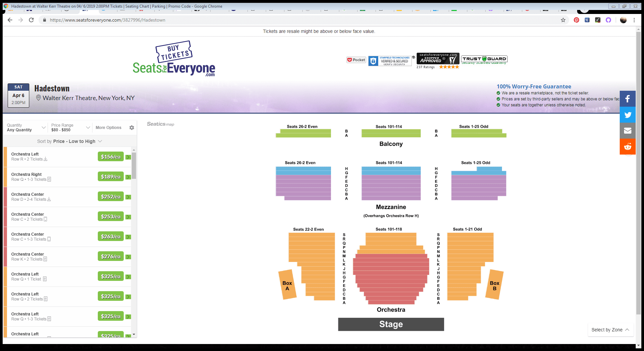Open the Price Range dropdown
644x351 pixels.
pyautogui.click(x=71, y=128)
